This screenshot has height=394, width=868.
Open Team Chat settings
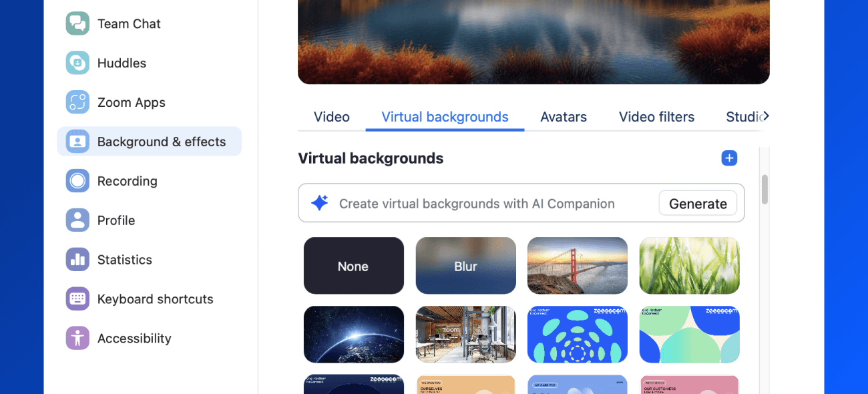coord(149,23)
